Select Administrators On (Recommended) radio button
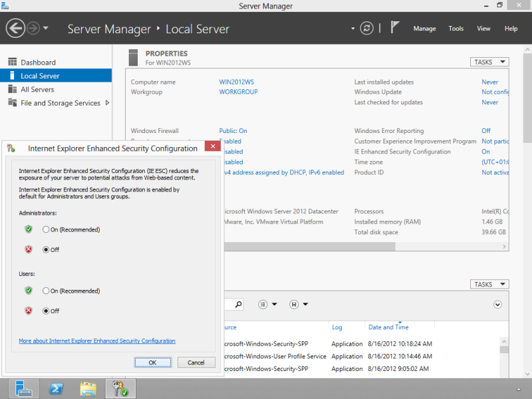The height and width of the screenshot is (399, 532). 46,229
